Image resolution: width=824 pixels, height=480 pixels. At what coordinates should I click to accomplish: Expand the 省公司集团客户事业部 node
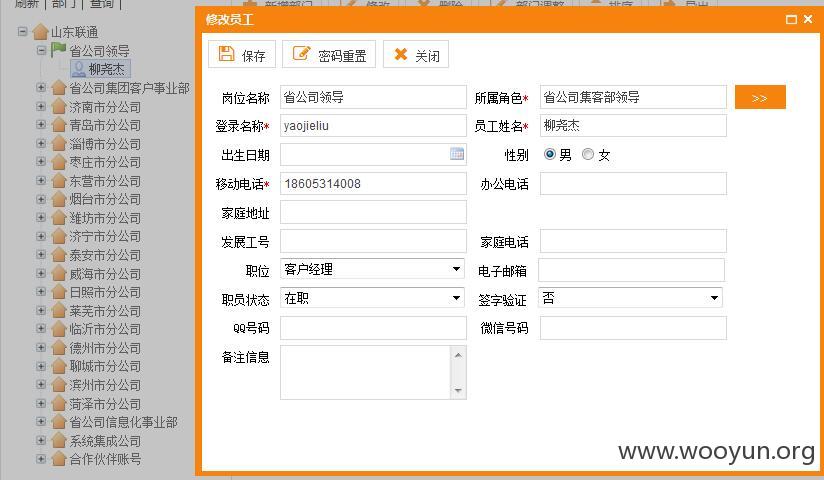[x=41, y=87]
